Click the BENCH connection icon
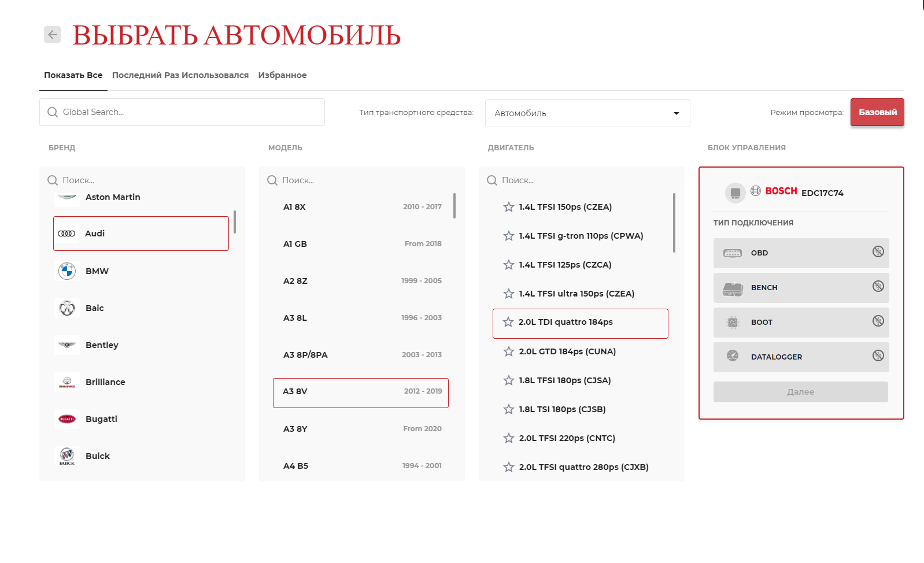The height and width of the screenshot is (563, 924). [732, 288]
